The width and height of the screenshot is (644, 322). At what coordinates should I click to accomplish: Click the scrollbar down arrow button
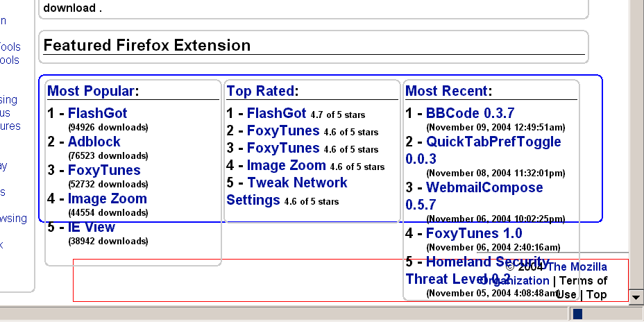[636, 297]
